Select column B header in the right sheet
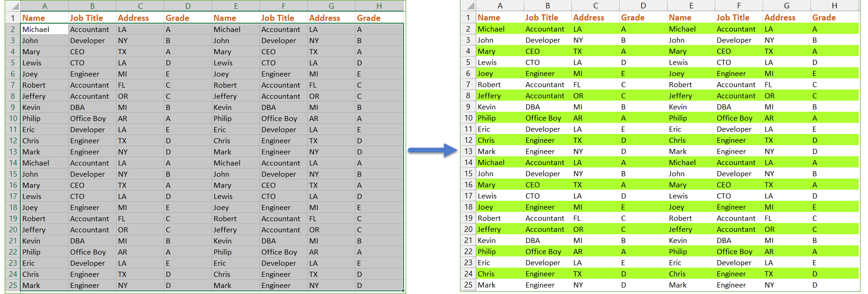The width and height of the screenshot is (868, 294). pos(548,6)
